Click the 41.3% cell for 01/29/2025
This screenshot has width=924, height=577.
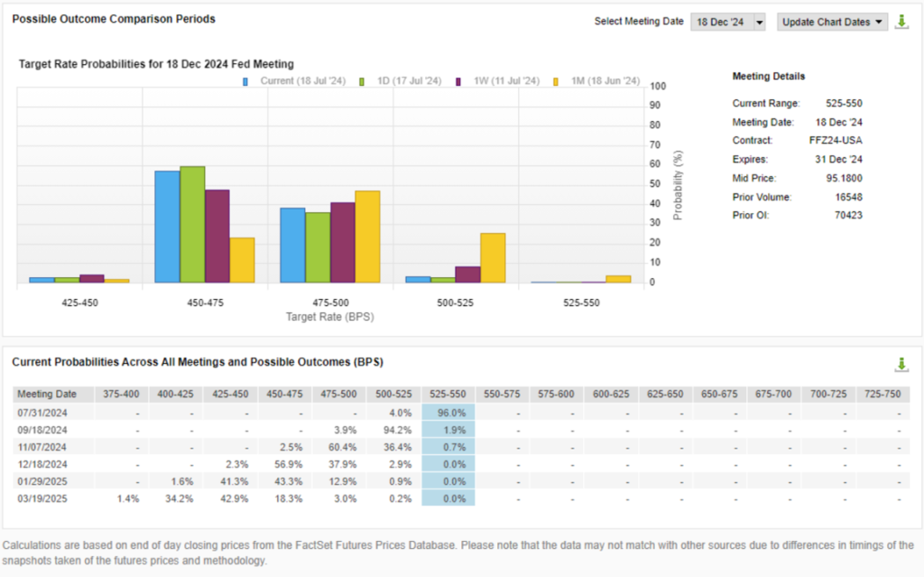pyautogui.click(x=230, y=481)
